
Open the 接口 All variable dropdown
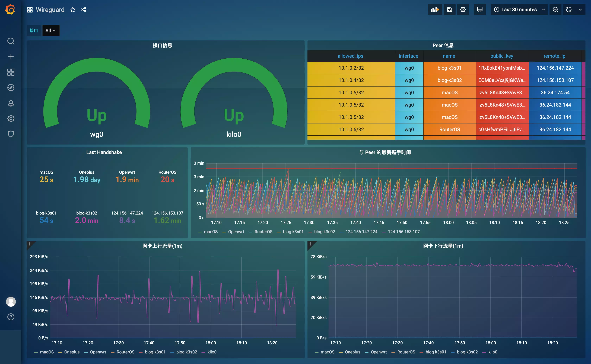(x=51, y=31)
